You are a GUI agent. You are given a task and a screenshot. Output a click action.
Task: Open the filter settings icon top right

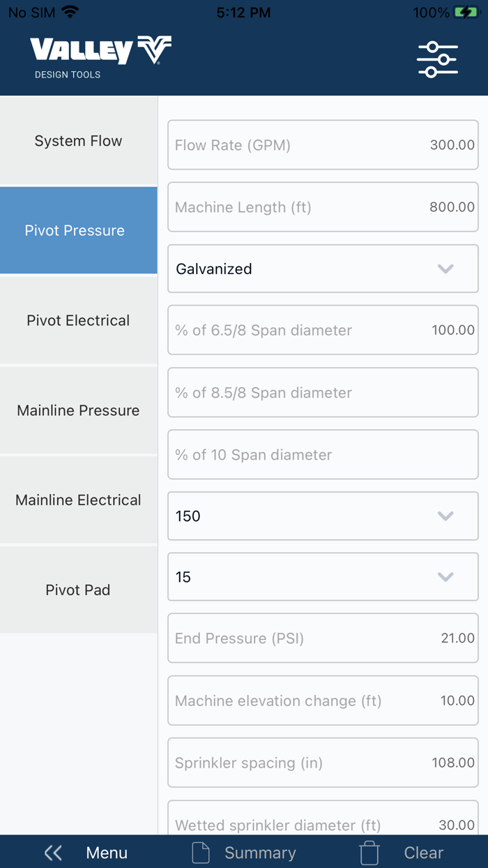pos(437,59)
